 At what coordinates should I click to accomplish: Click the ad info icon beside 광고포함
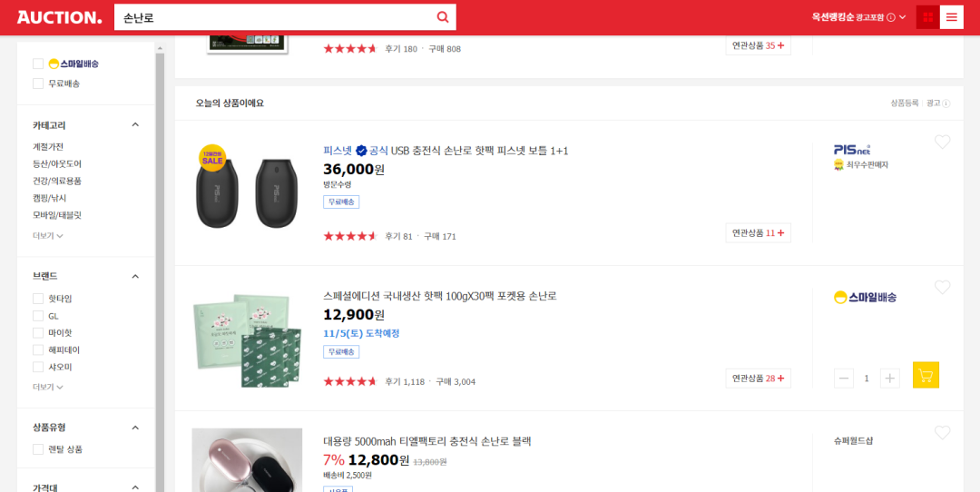point(891,17)
